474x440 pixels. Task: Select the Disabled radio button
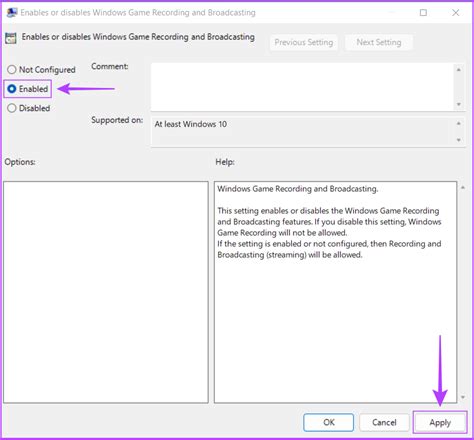[x=12, y=108]
